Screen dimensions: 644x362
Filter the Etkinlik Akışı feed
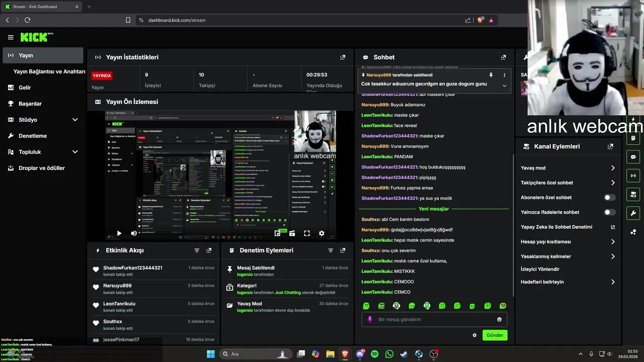point(197,250)
